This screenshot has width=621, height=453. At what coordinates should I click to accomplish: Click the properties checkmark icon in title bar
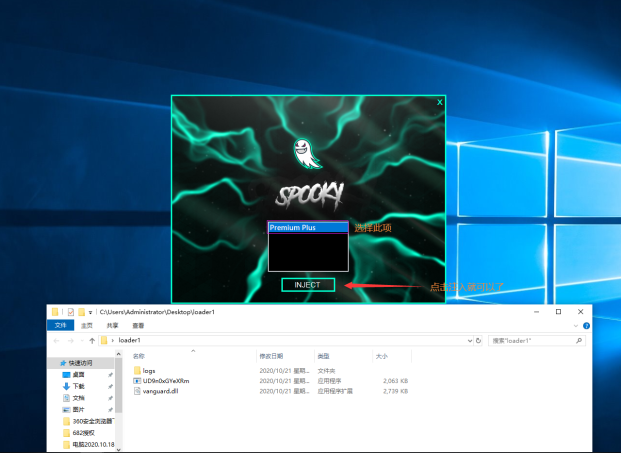pos(70,312)
